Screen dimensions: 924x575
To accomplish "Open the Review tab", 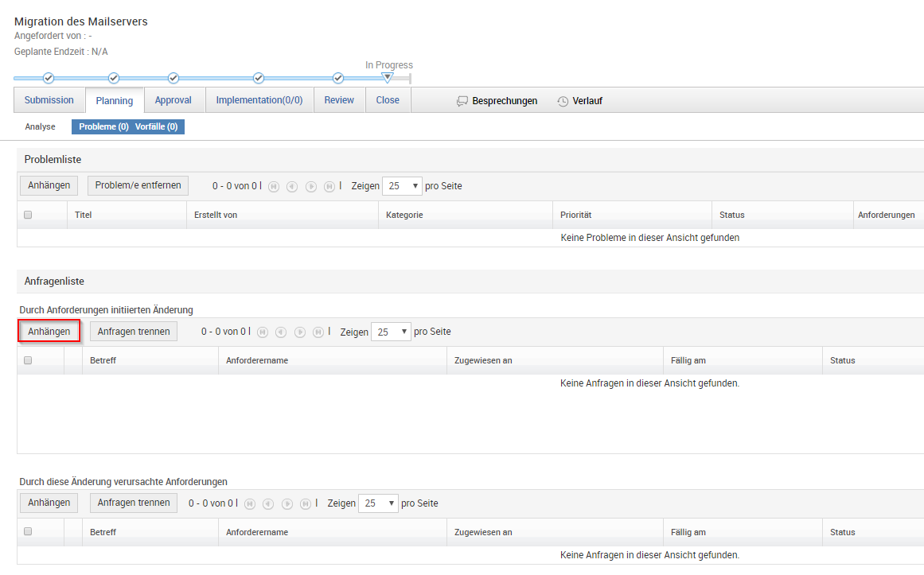I will point(339,100).
